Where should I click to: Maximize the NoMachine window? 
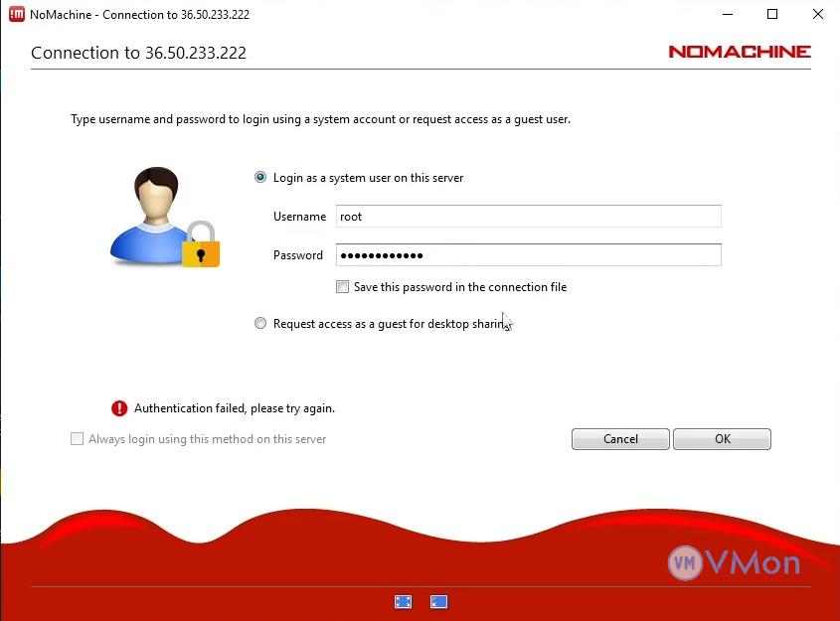click(x=772, y=15)
